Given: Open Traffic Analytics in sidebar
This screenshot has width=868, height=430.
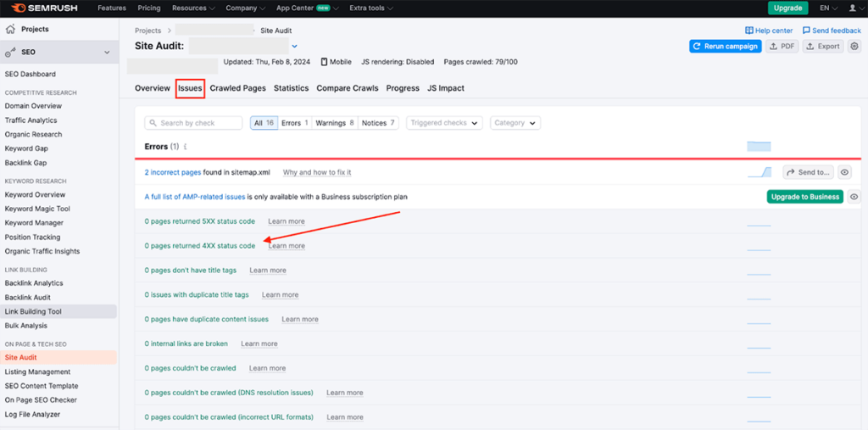Looking at the screenshot, I should coord(31,120).
